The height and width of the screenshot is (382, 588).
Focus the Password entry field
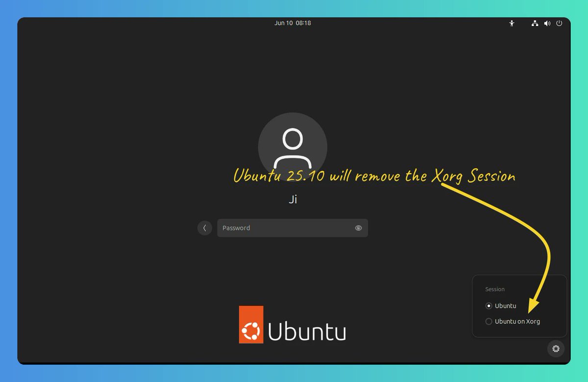point(284,228)
